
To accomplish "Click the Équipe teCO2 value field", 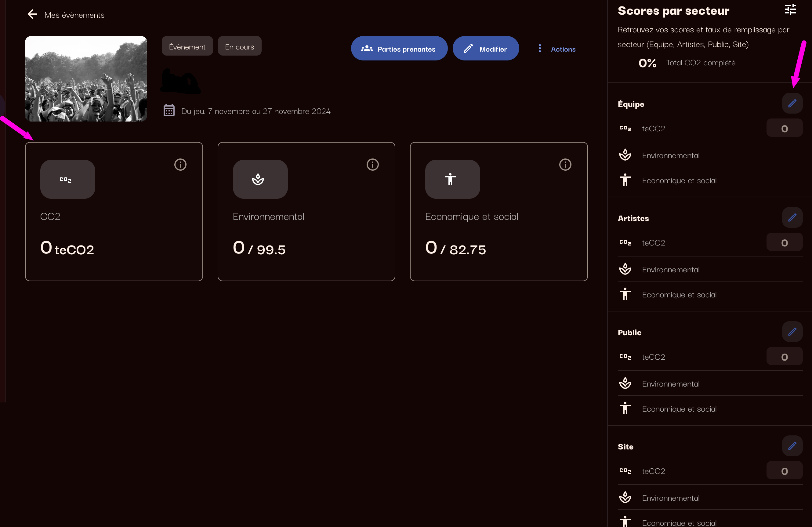I will 784,129.
